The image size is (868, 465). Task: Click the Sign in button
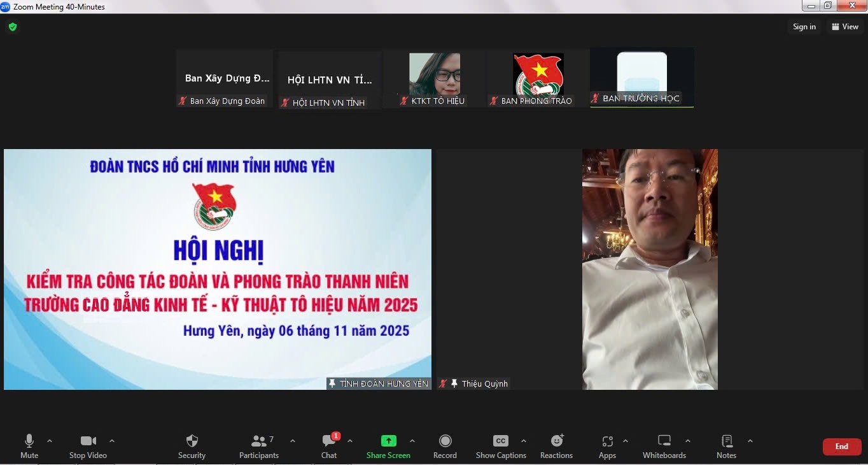click(804, 27)
